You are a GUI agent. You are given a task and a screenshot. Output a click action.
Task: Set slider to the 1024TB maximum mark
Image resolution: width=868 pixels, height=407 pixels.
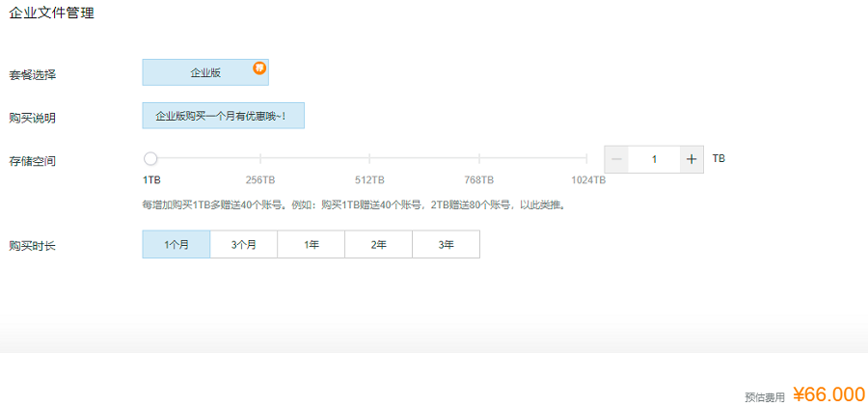click(x=586, y=159)
